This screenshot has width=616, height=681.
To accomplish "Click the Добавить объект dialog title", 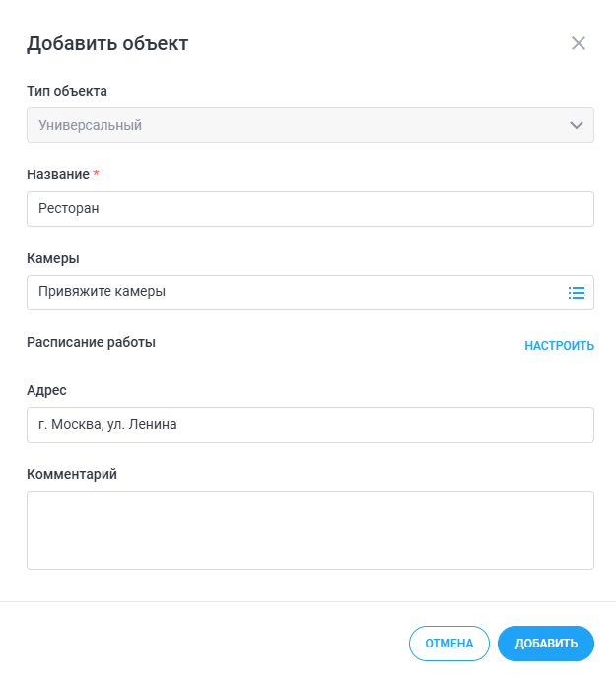I will tap(107, 43).
